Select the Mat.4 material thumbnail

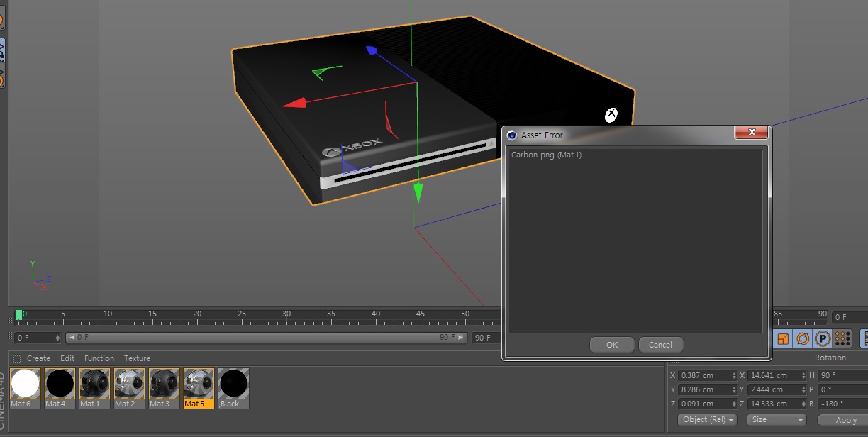click(60, 387)
